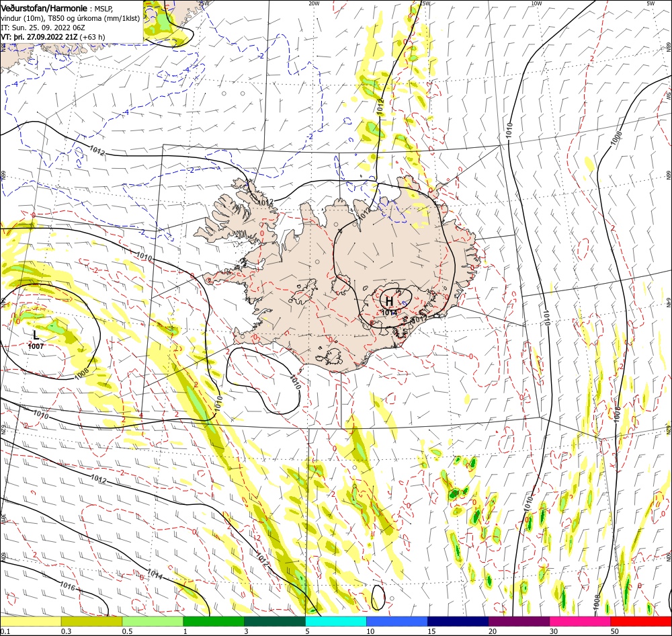This screenshot has height=636, width=672.
Task: Click the legend label '15'
Action: [431, 631]
